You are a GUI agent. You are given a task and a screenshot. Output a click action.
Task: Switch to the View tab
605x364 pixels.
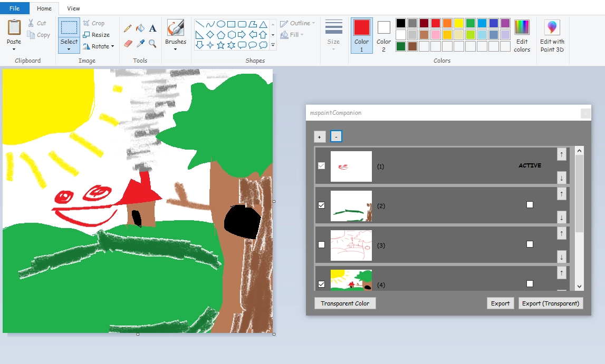(x=73, y=8)
